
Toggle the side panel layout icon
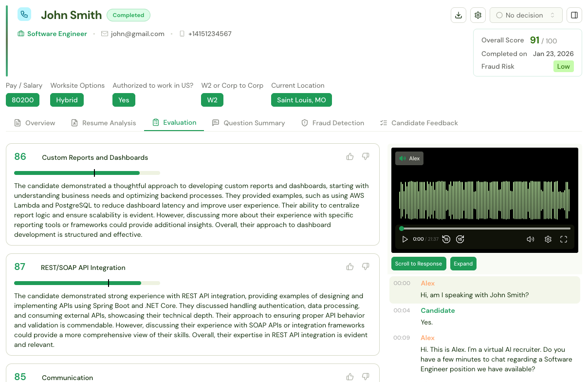coord(574,15)
